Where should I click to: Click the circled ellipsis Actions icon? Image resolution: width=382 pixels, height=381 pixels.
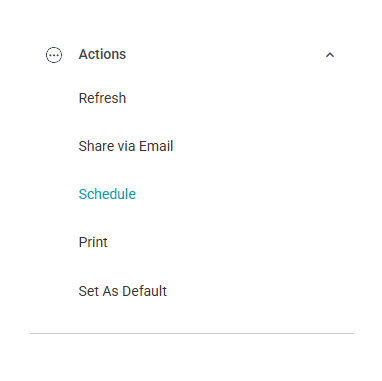[54, 55]
